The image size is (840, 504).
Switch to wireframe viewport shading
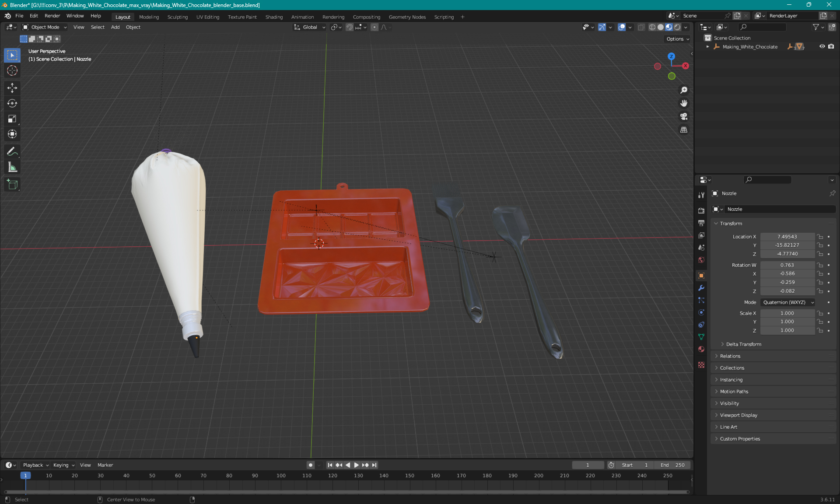tap(652, 27)
